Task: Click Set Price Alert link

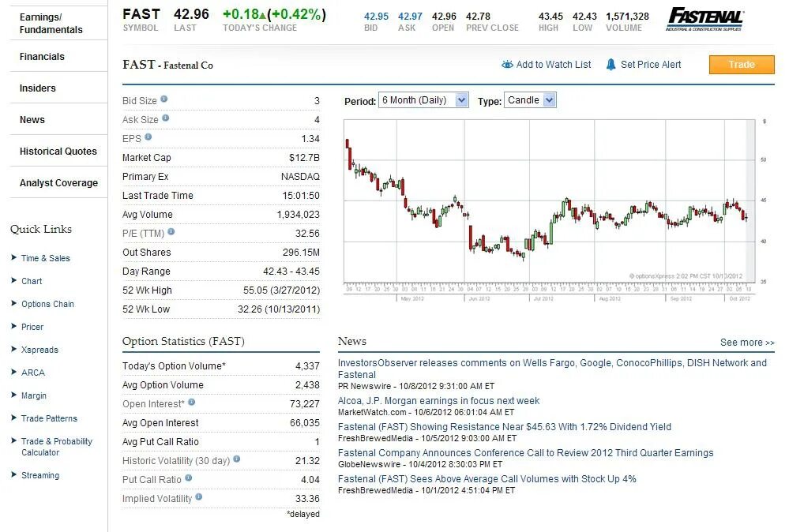Action: (650, 65)
